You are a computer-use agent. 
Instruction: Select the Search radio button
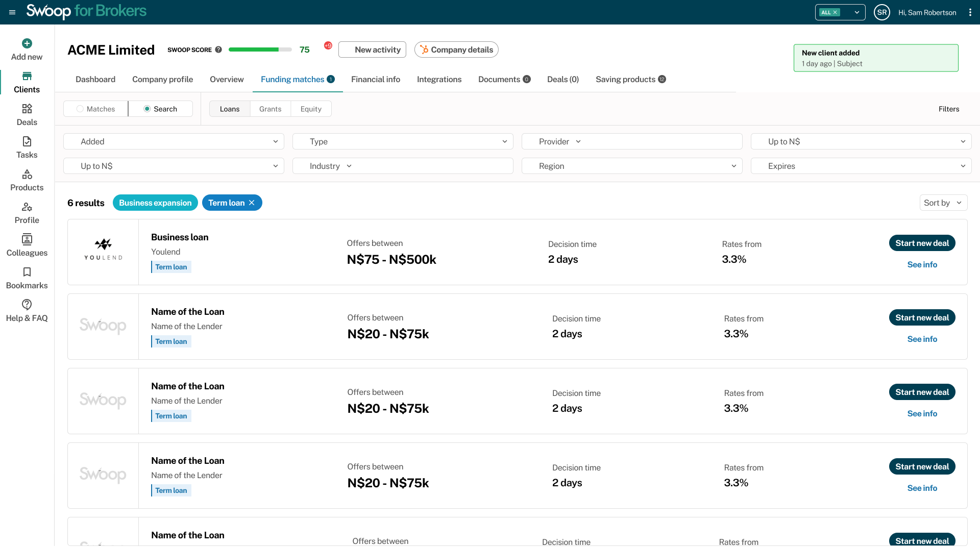click(x=147, y=109)
